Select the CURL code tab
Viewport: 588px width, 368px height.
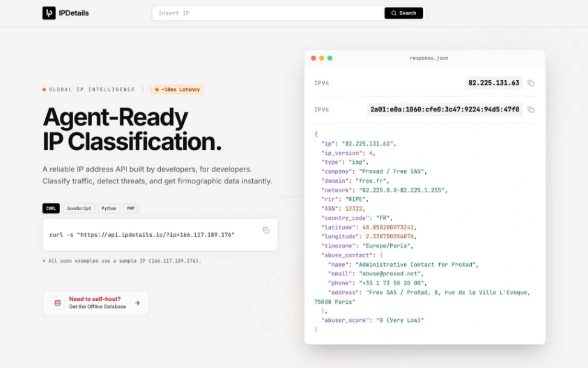(x=51, y=208)
